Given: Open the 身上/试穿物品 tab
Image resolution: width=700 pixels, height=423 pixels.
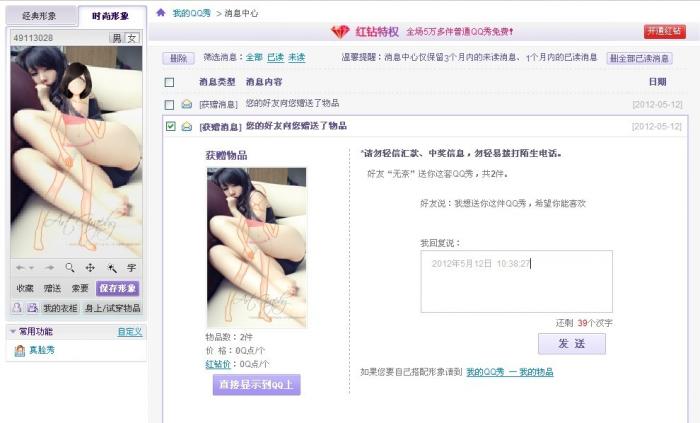Looking at the screenshot, I should (112, 308).
